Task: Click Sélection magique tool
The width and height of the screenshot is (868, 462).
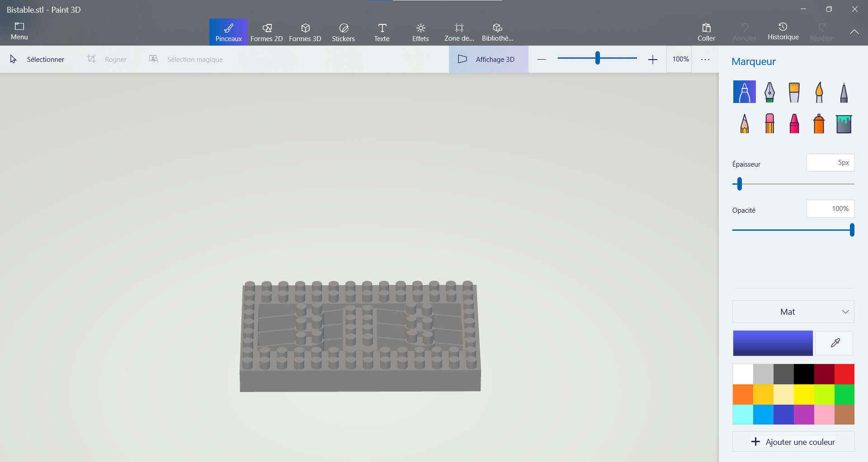Action: pyautogui.click(x=186, y=59)
